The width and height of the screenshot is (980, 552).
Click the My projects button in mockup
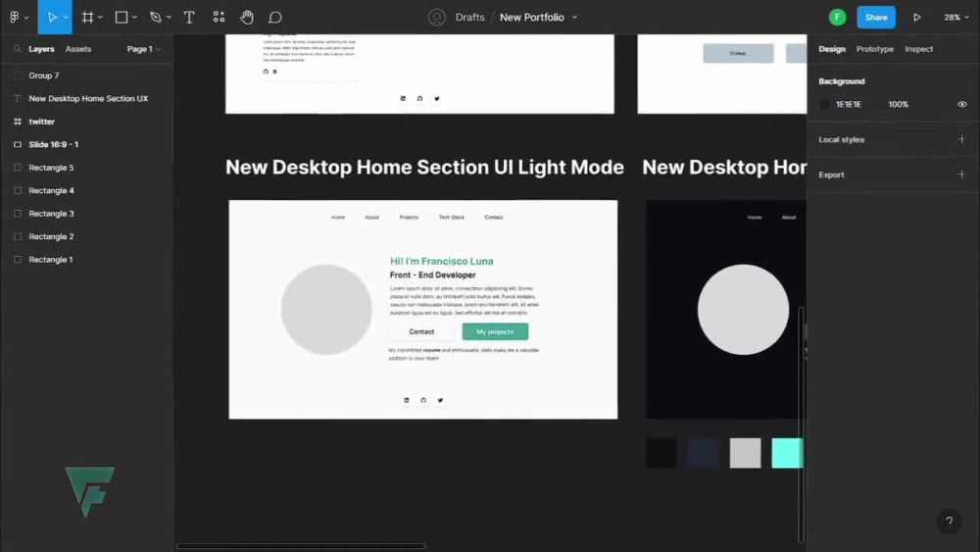(495, 332)
